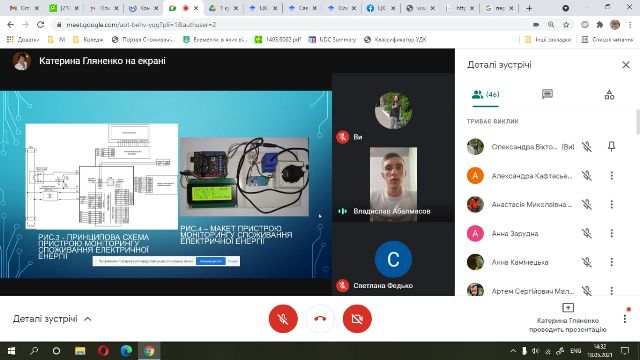
Task: Open options for Анна Зарудна
Action: 611,233
